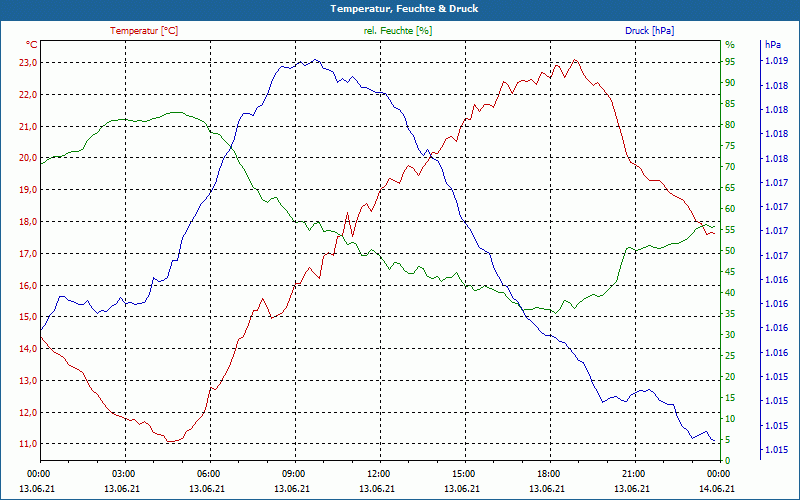Click the 13,0 temperature axis tick
Viewport: 800px width, 500px height.
pos(29,381)
